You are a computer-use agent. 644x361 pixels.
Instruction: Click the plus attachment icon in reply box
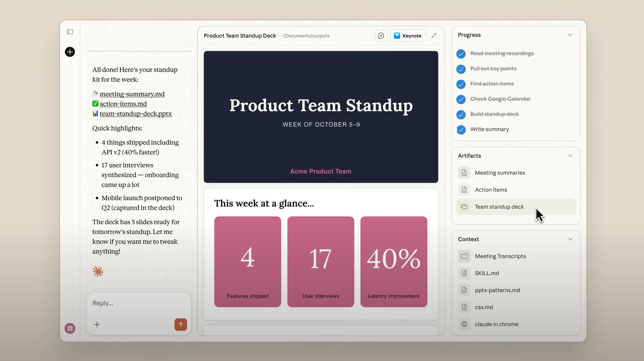(x=97, y=324)
